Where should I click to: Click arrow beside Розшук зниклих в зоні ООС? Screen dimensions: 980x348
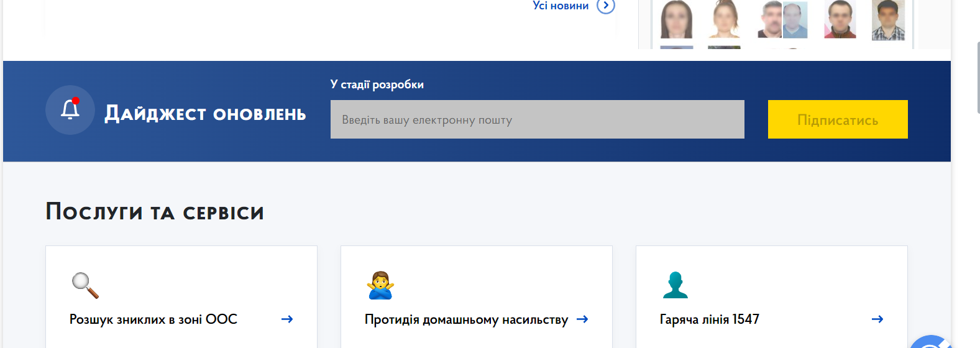point(286,319)
